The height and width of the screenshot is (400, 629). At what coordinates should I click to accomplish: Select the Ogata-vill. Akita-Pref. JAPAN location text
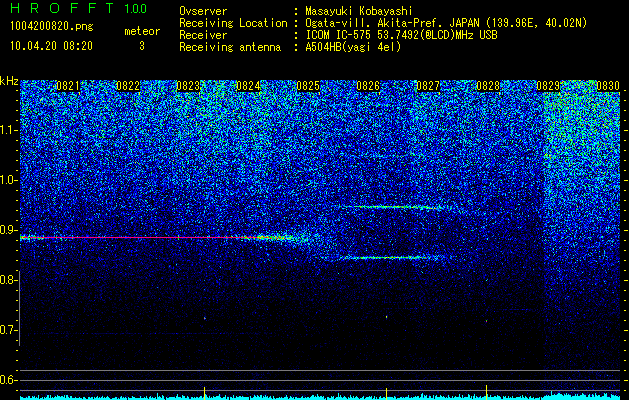coord(446,23)
